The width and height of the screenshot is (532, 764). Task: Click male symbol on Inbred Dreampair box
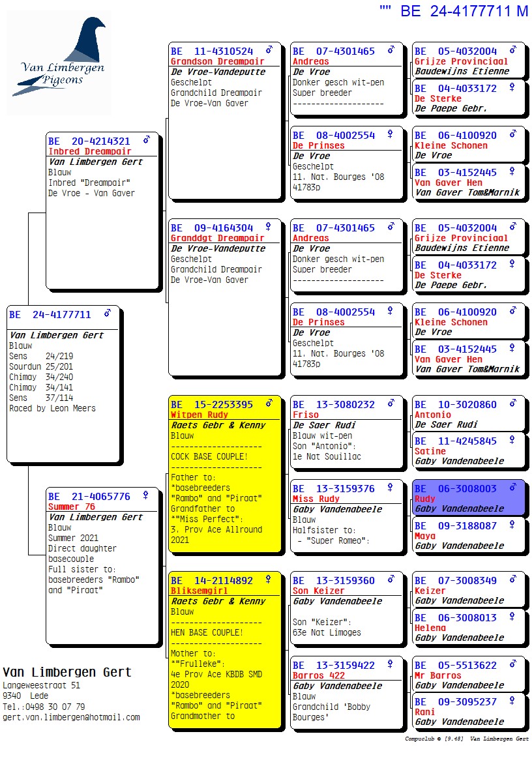(147, 140)
